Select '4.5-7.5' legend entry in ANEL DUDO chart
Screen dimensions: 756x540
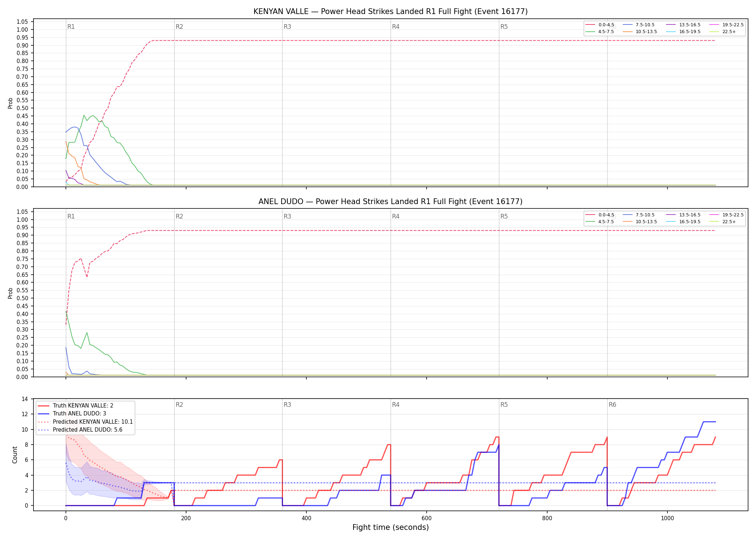(600, 222)
